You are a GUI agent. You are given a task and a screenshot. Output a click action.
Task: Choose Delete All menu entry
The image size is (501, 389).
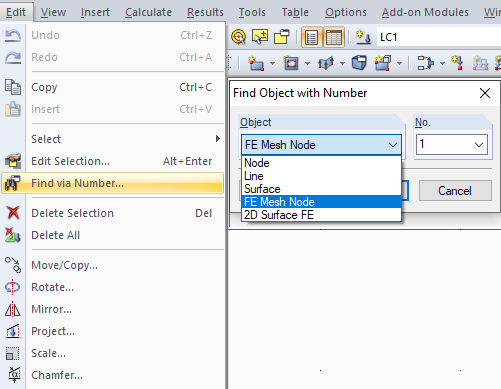click(112, 235)
